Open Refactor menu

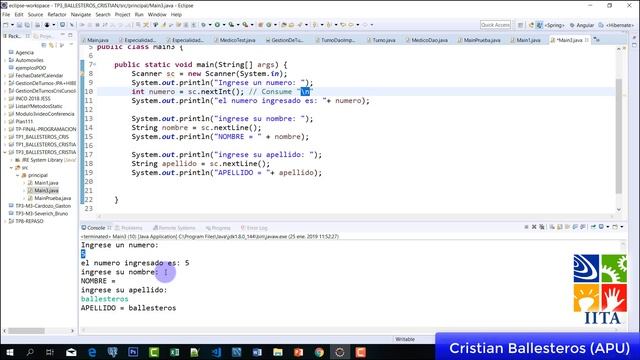(57, 14)
